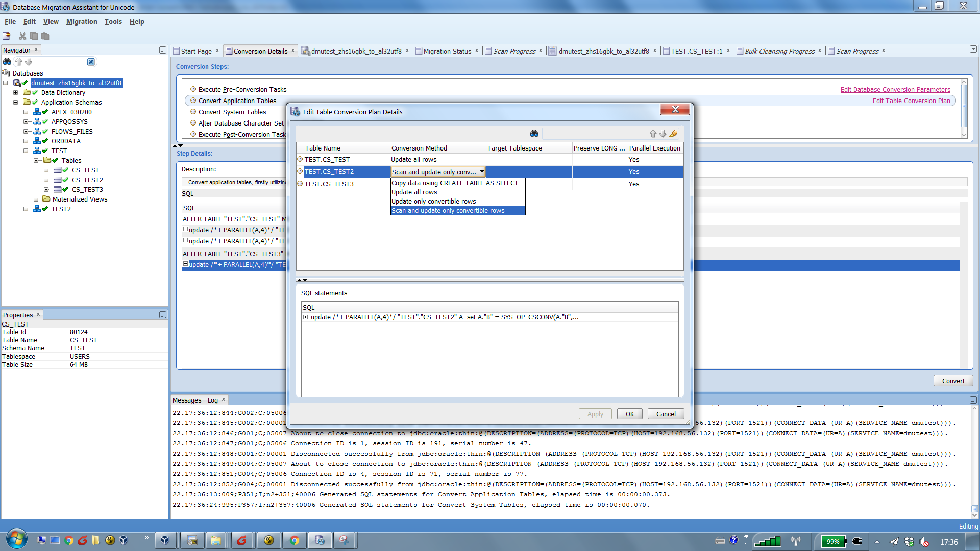Expand SQL update statement in dialog
Viewport: 980px width, 551px height.
coord(306,317)
